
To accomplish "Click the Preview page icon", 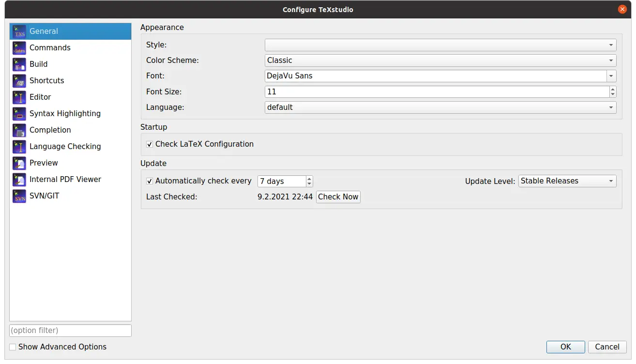I will click(x=19, y=163).
